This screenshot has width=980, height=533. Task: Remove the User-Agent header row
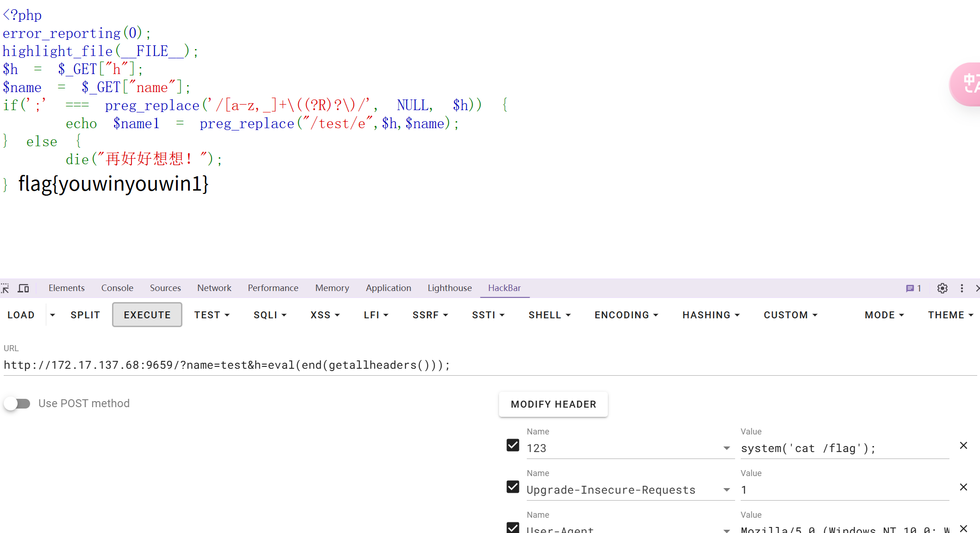click(x=964, y=528)
